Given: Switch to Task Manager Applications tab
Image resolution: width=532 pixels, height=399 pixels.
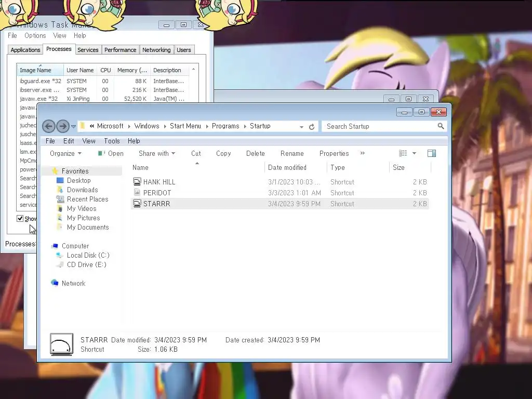Looking at the screenshot, I should click(25, 50).
